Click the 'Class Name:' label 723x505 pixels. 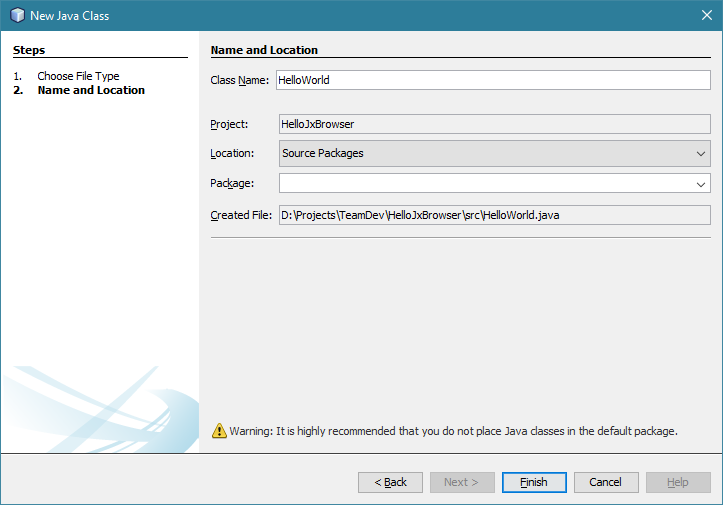point(239,80)
